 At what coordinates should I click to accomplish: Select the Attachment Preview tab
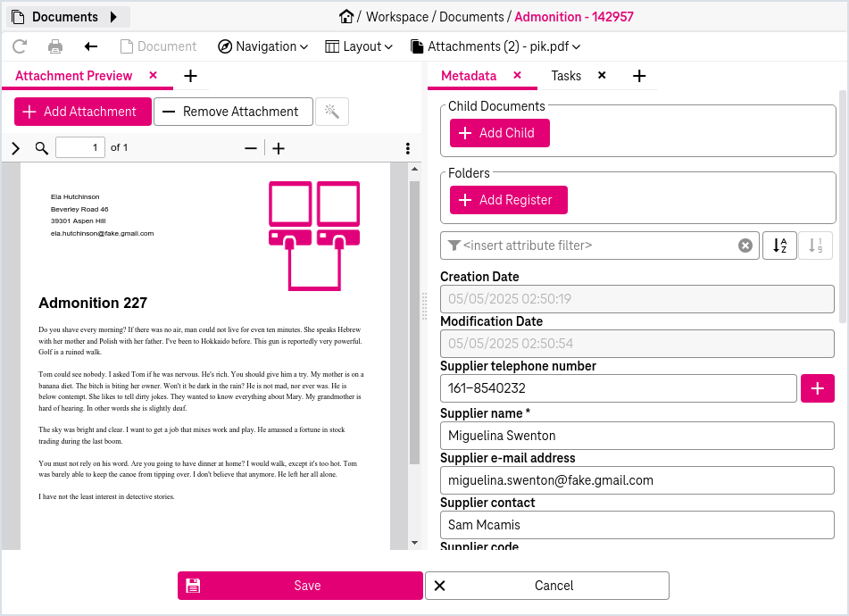[73, 76]
